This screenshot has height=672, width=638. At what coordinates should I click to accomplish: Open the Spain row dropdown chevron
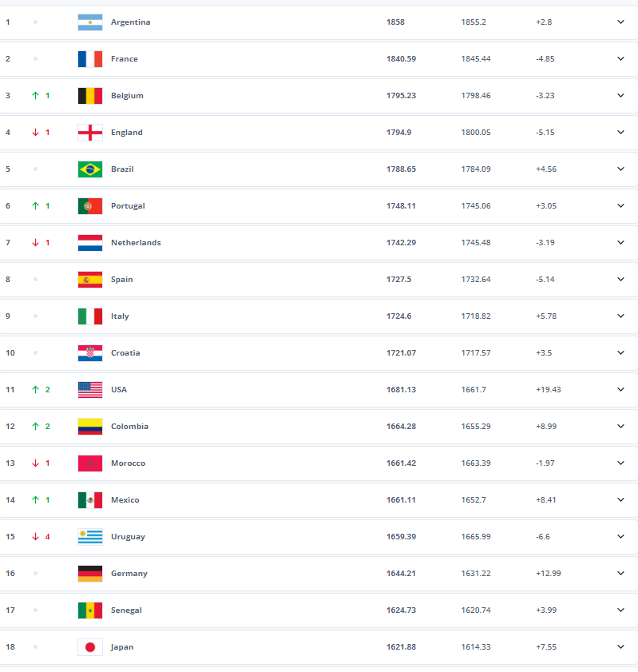pyautogui.click(x=620, y=280)
